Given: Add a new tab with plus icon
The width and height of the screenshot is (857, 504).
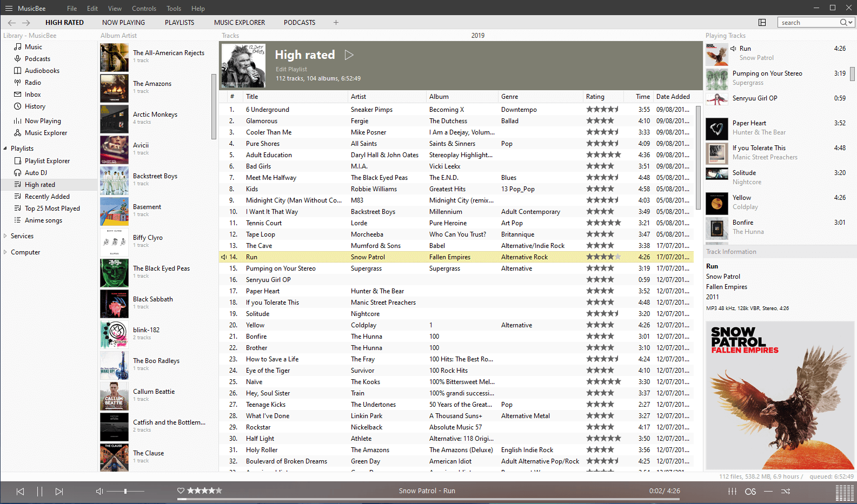Looking at the screenshot, I should coord(336,22).
